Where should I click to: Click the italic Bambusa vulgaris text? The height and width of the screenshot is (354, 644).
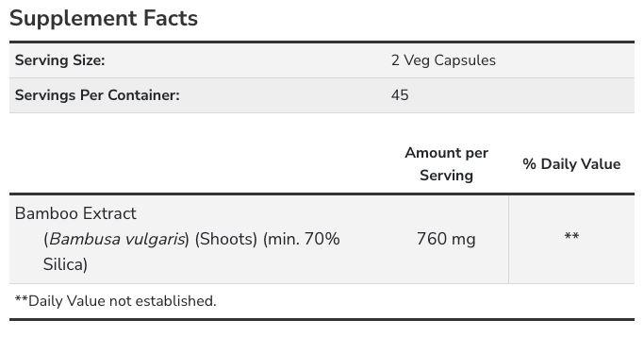117,239
